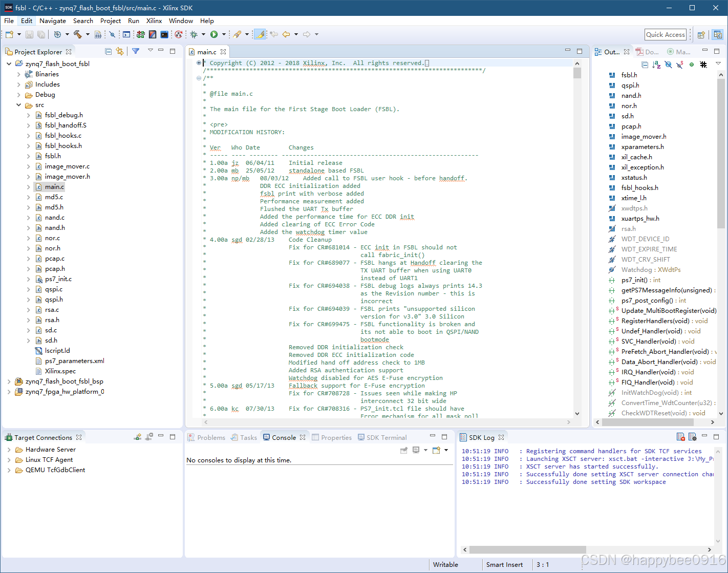Open the XSCT console toolbar icon
The image size is (728, 573).
click(126, 34)
